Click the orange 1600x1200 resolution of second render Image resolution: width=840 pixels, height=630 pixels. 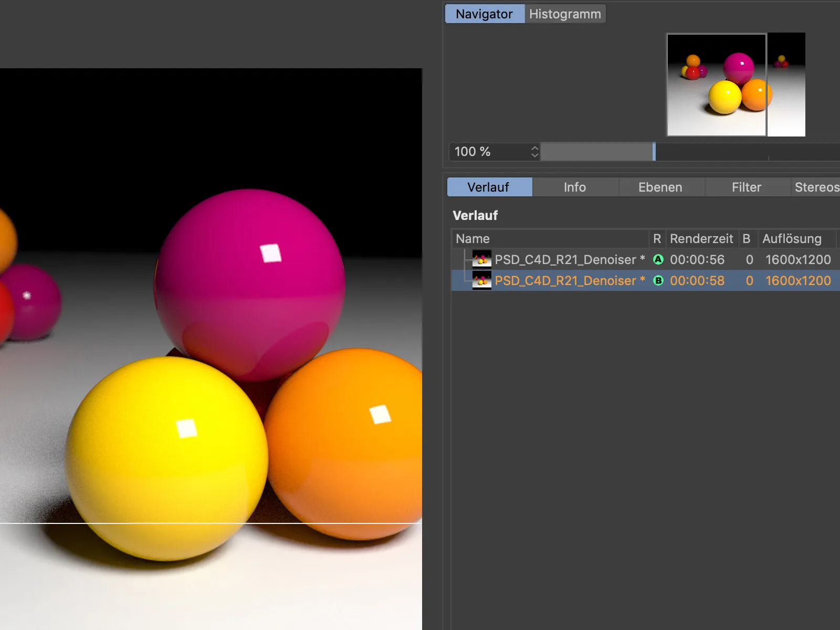798,280
